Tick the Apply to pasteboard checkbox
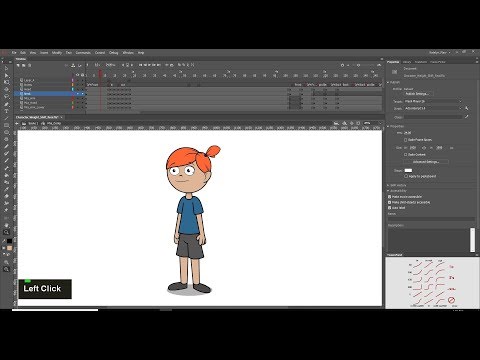The width and height of the screenshot is (480, 360). [x=406, y=176]
